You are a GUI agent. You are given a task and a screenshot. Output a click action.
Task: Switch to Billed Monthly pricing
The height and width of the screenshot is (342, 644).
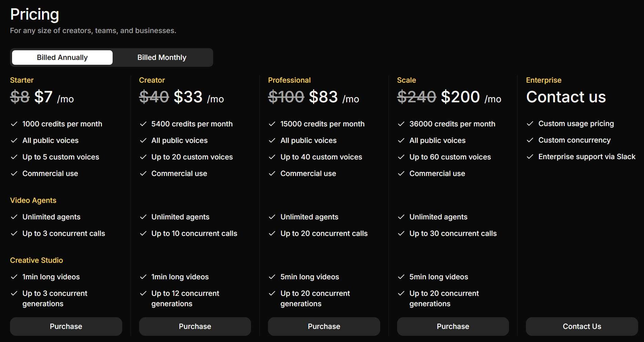[162, 58]
